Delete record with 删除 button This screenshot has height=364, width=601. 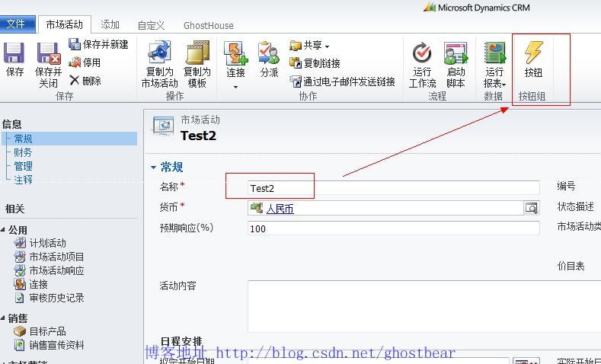point(85,81)
